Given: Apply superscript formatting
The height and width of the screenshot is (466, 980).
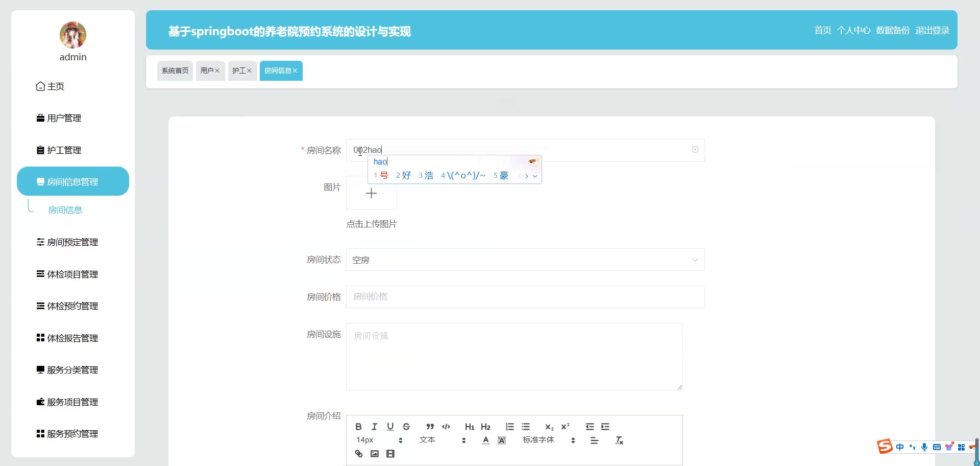Looking at the screenshot, I should [x=565, y=427].
